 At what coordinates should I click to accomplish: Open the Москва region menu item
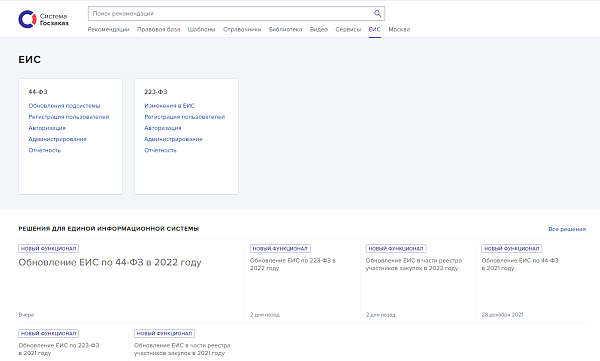399,29
